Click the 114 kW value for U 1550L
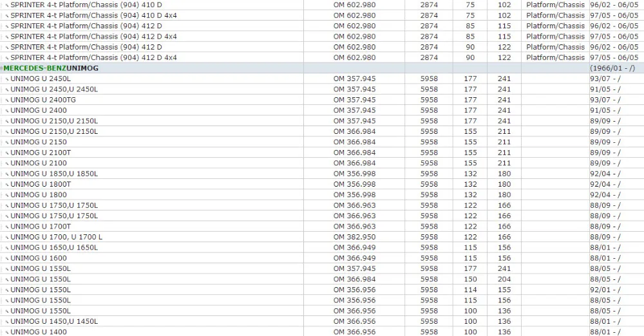Viewport: 644px width, 336px height. pyautogui.click(x=470, y=290)
